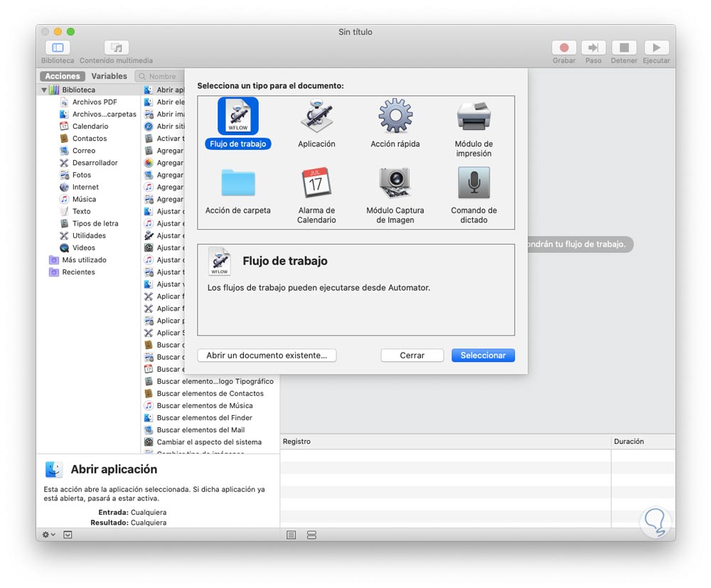Viewport: 711px width, 588px height.
Task: Show the variables list view
Action: click(311, 535)
